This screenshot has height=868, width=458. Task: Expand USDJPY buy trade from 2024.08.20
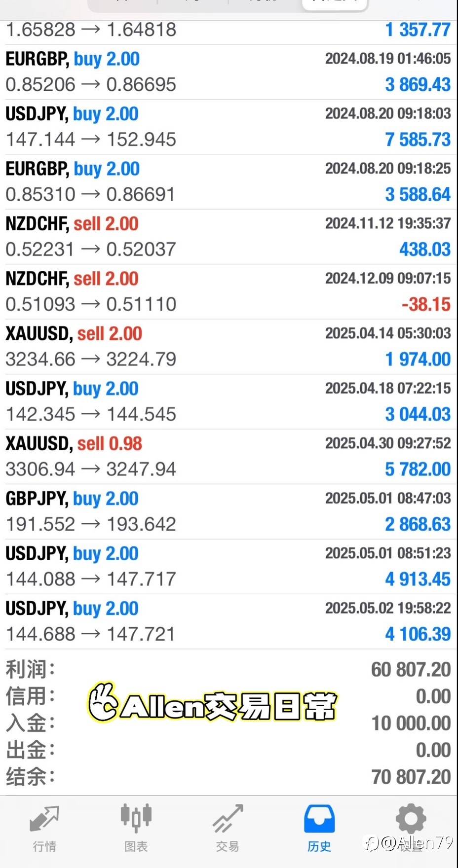228,127
